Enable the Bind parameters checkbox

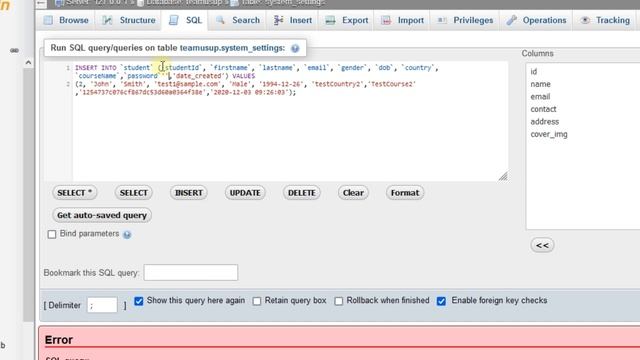click(52, 234)
